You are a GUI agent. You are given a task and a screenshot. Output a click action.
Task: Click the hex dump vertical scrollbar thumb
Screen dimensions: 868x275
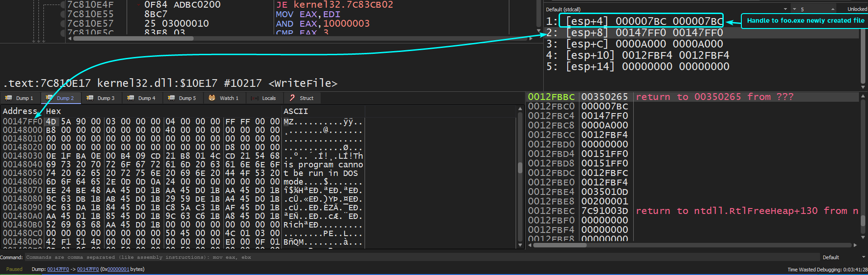point(520,168)
